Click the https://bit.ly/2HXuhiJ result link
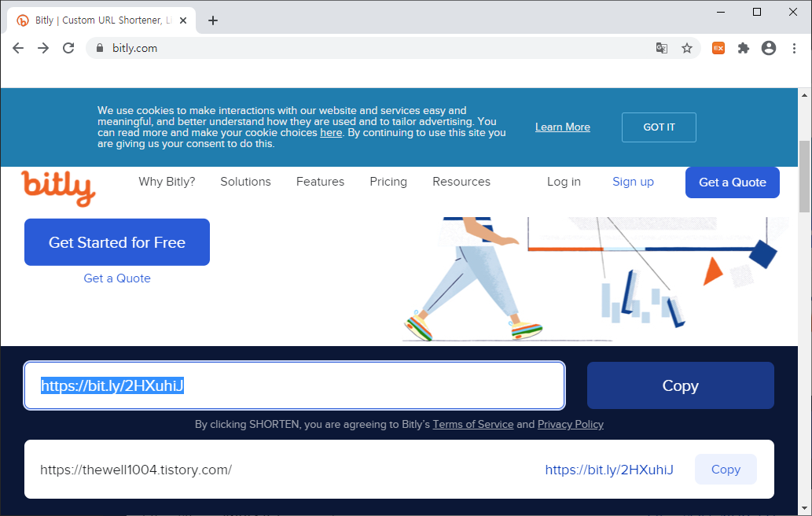812x516 pixels. coord(609,470)
